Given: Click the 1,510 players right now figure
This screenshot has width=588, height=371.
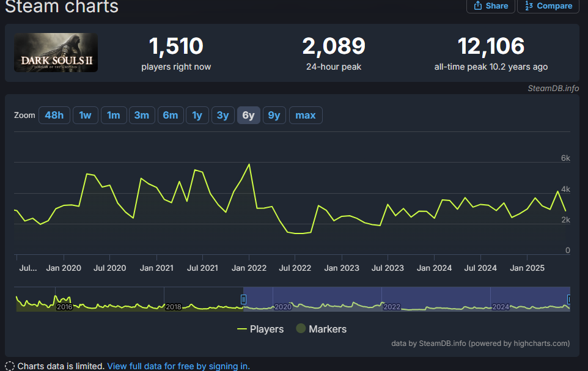Looking at the screenshot, I should coord(176,46).
